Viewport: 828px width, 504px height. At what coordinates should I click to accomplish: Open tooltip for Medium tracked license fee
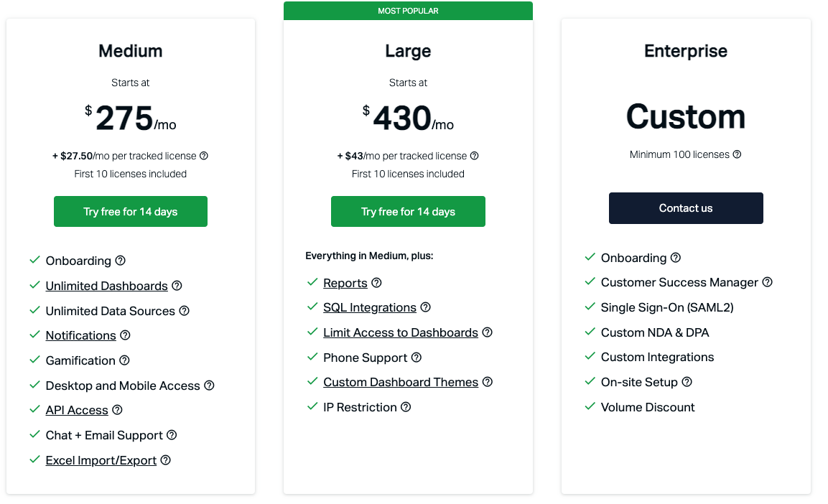pos(205,155)
